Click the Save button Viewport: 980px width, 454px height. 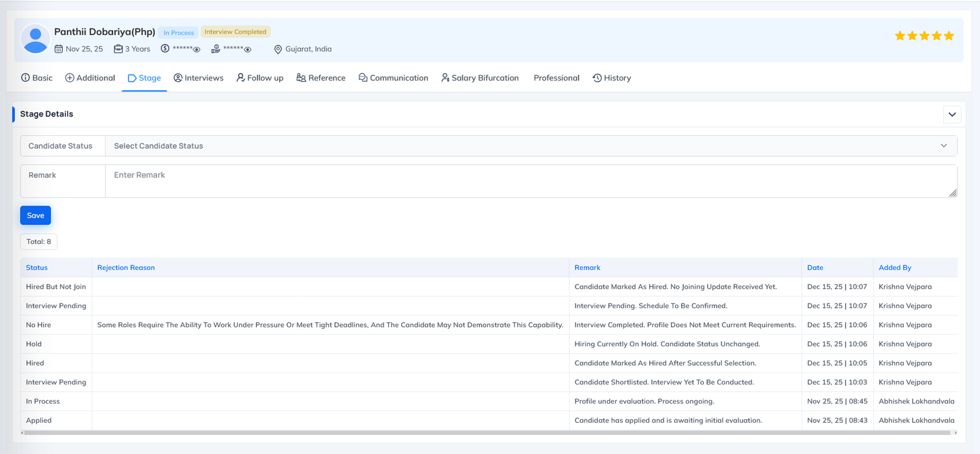[x=36, y=215]
